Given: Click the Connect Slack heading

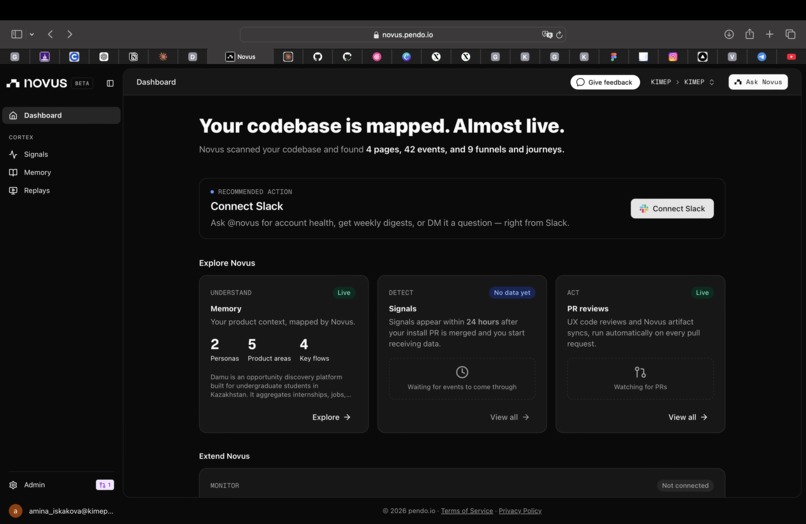Looking at the screenshot, I should tap(247, 206).
